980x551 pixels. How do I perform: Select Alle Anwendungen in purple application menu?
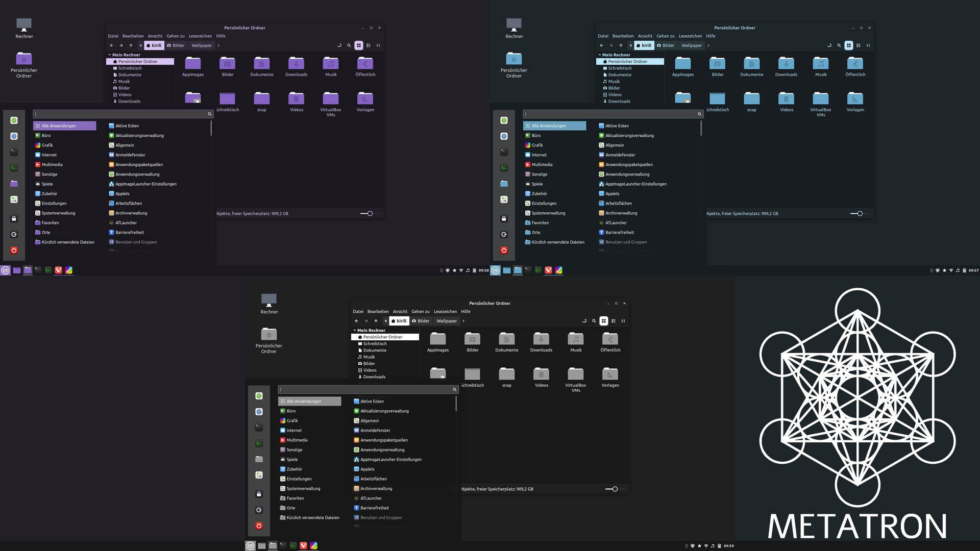pyautogui.click(x=65, y=126)
